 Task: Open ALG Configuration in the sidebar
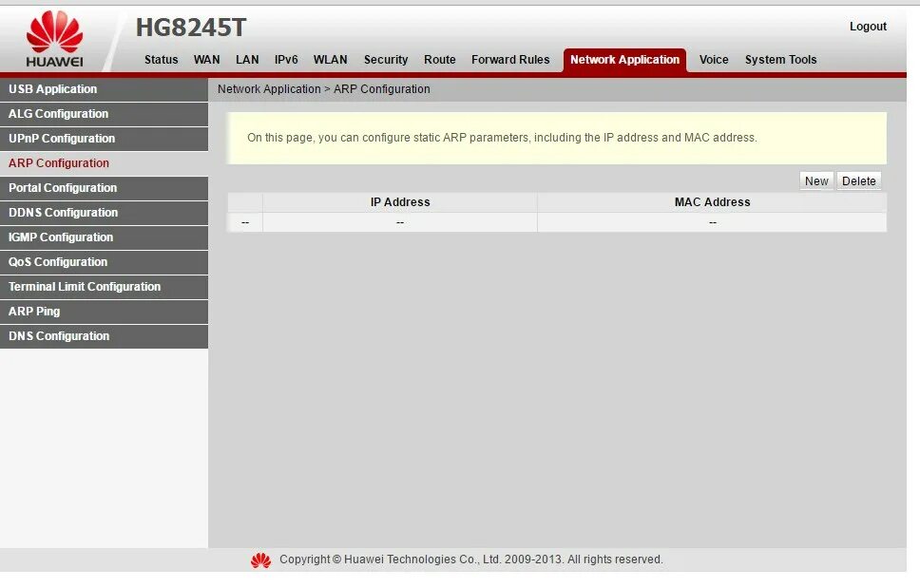tap(104, 114)
